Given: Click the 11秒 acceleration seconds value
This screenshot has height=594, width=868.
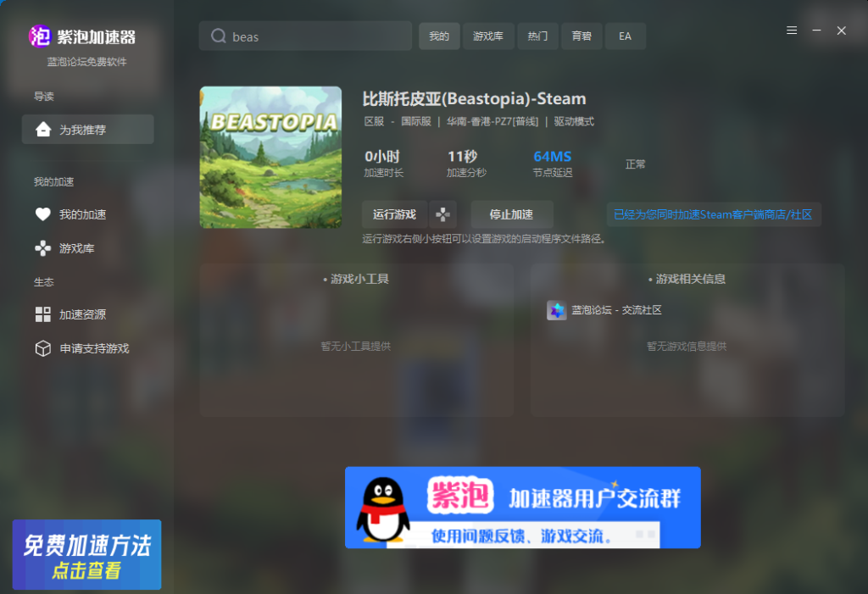Looking at the screenshot, I should point(462,157).
